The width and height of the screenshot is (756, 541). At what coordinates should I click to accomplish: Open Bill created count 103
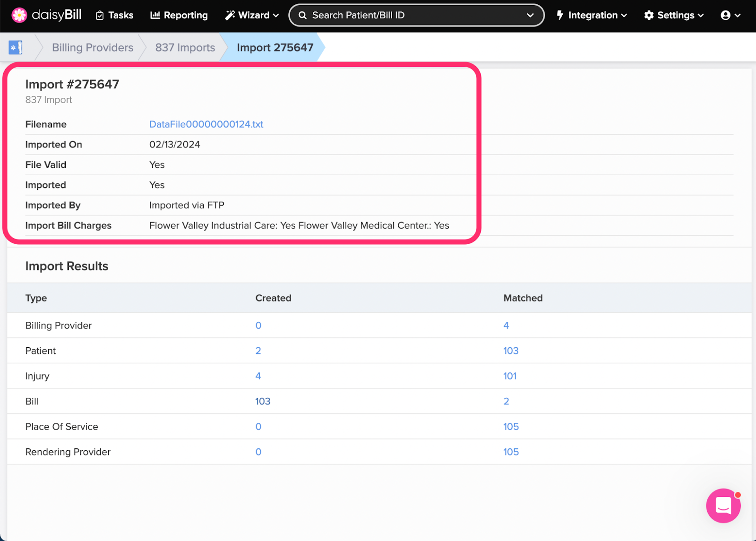[263, 401]
